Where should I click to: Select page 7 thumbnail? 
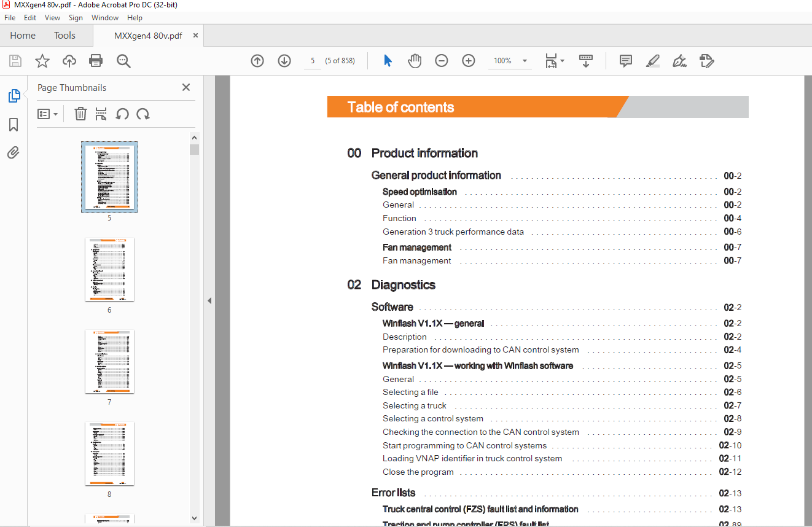tap(109, 362)
